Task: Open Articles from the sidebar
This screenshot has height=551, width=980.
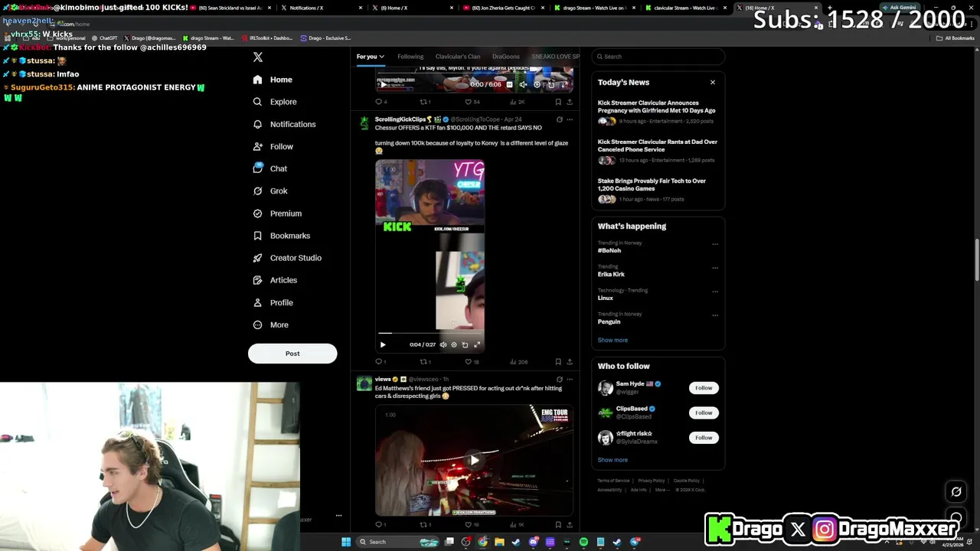Action: 274,280
